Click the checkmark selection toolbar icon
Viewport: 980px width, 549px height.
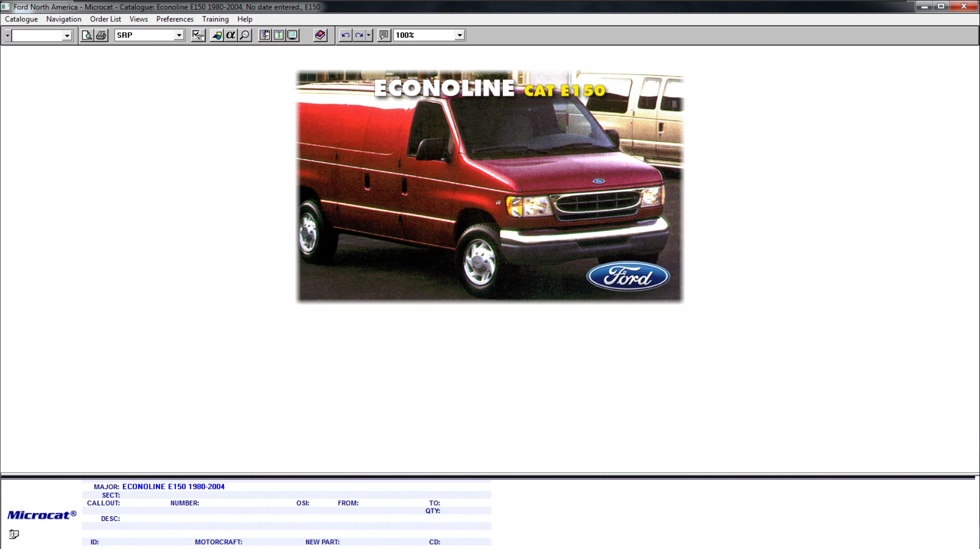click(x=198, y=35)
